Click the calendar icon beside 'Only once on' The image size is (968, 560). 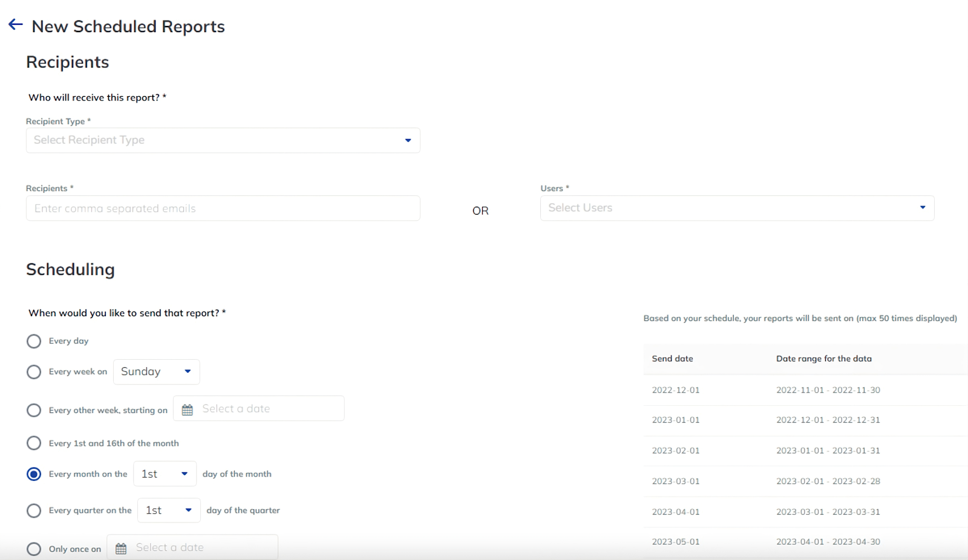click(x=121, y=547)
